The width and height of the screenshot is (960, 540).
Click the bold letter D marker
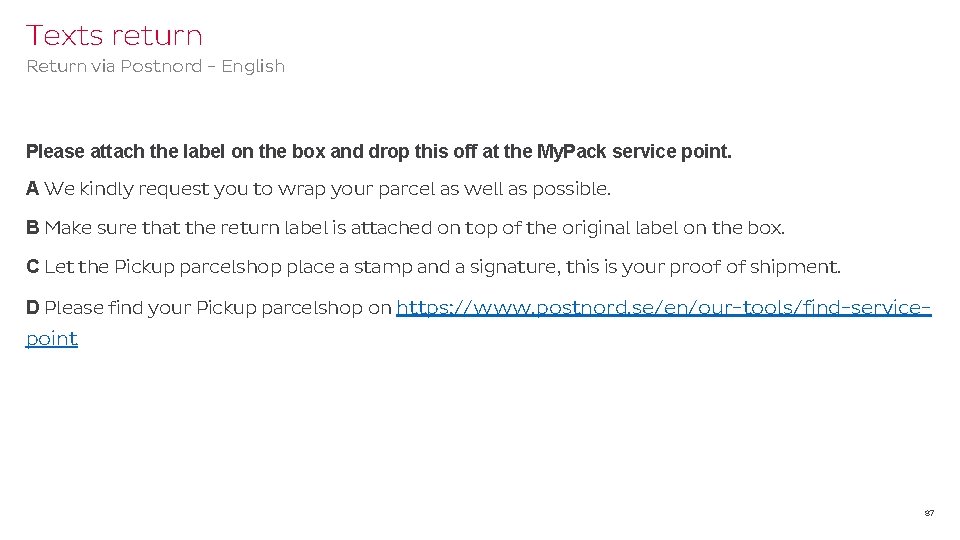point(33,307)
